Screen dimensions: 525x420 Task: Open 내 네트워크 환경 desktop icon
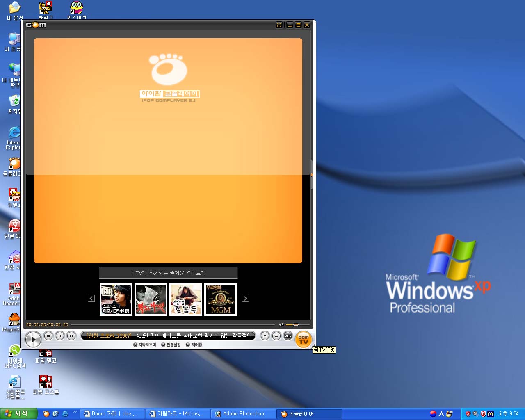click(x=14, y=75)
